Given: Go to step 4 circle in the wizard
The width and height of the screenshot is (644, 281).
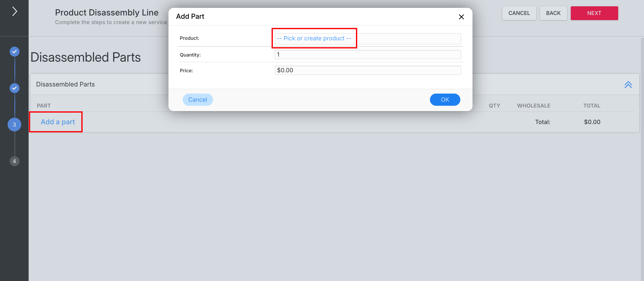Looking at the screenshot, I should 14,161.
